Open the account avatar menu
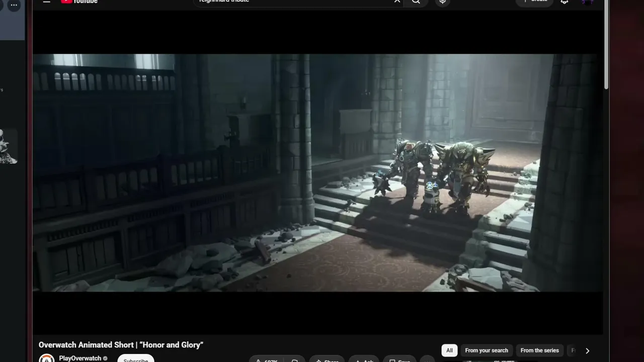The width and height of the screenshot is (644, 362). coord(587,2)
